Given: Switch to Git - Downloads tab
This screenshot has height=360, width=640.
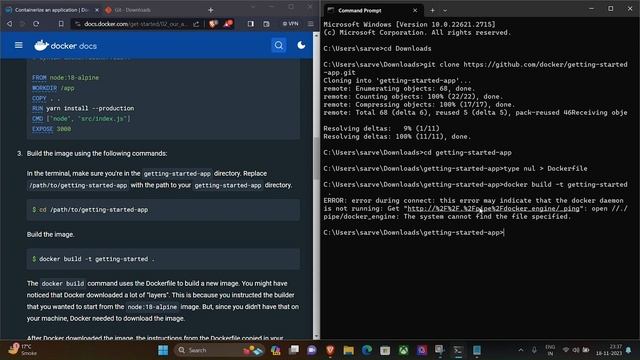Looking at the screenshot, I should (x=133, y=10).
